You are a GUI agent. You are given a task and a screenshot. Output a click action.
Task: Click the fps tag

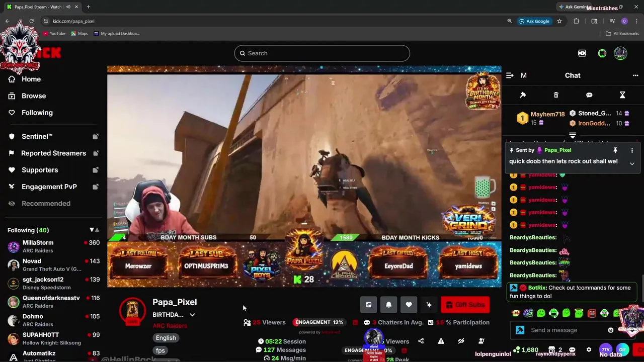160,350
